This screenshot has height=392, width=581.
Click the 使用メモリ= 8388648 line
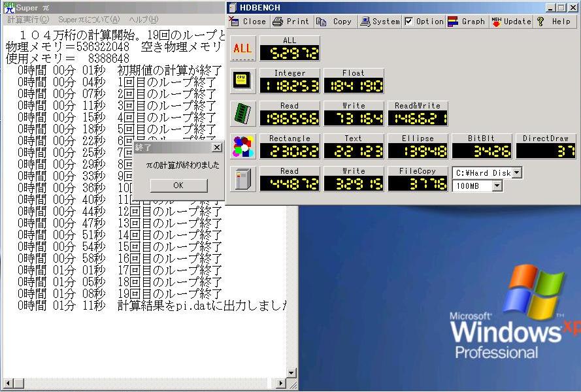click(x=68, y=58)
